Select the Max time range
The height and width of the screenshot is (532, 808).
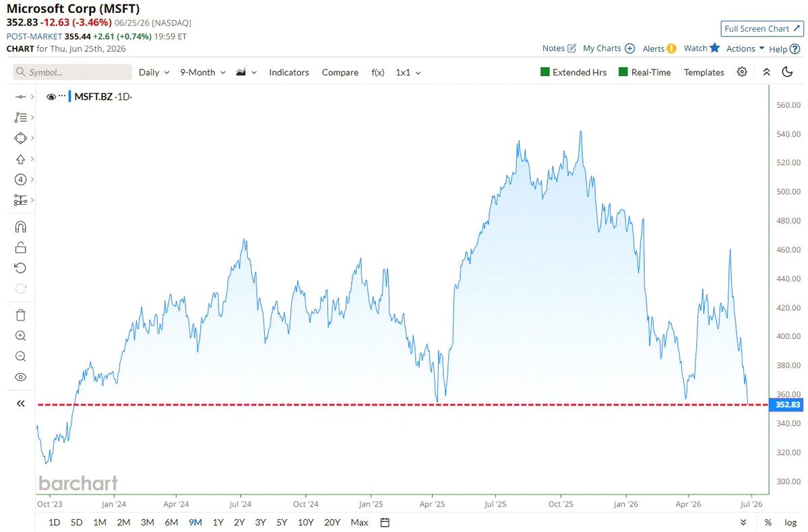coord(359,522)
